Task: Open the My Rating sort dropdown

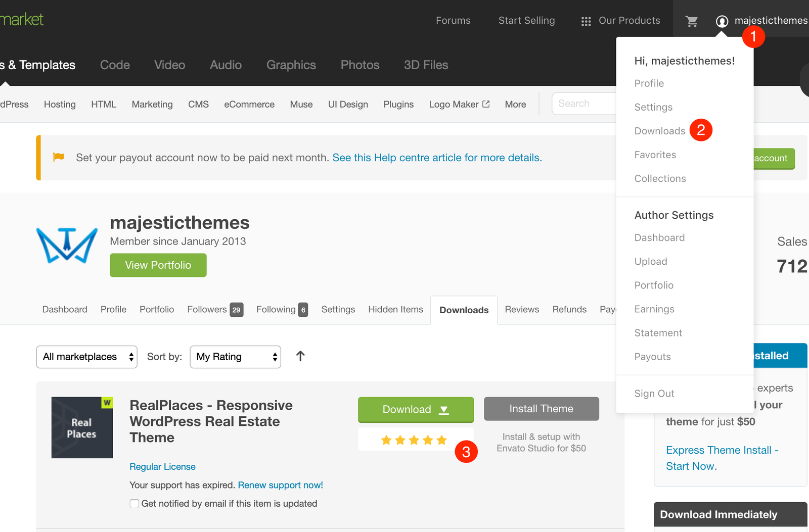Action: click(235, 357)
